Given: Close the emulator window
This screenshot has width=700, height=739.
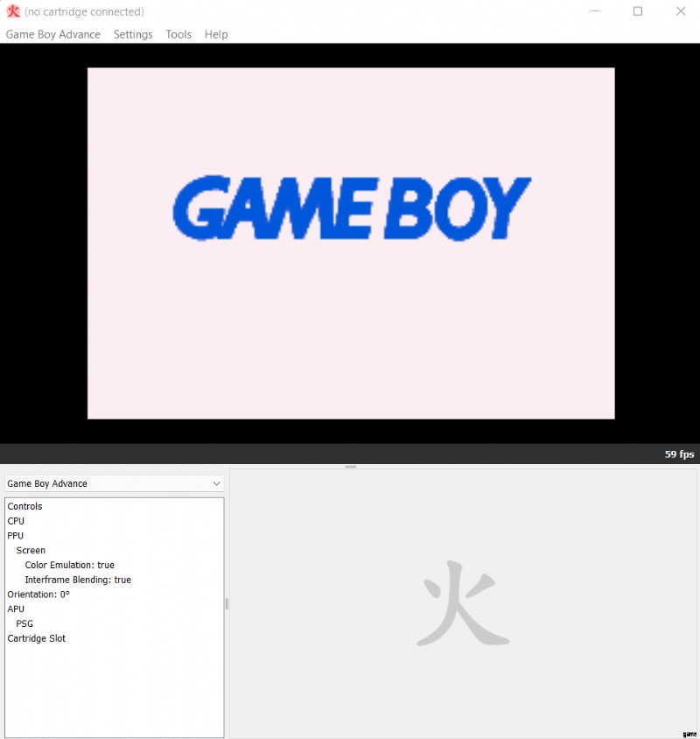Looking at the screenshot, I should (x=681, y=11).
